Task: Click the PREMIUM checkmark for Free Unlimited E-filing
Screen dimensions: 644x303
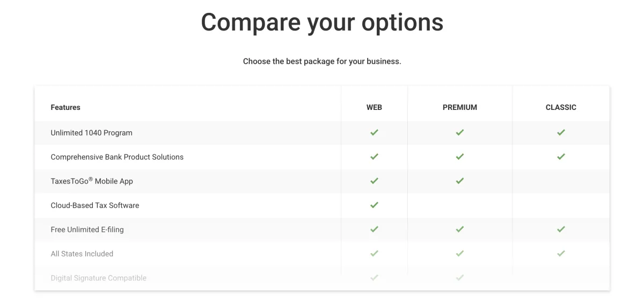Action: pos(459,229)
